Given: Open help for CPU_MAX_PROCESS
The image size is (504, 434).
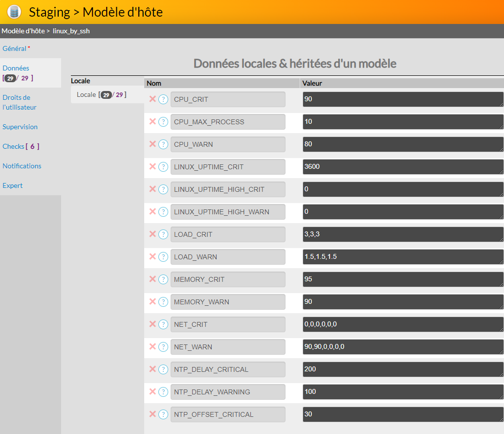Looking at the screenshot, I should tap(163, 122).
